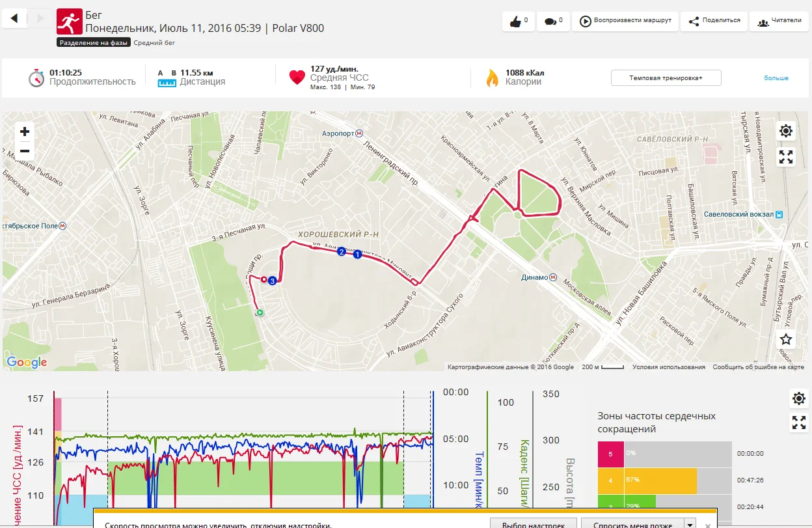
Task: Zoom out on the route map
Action: coord(25,151)
